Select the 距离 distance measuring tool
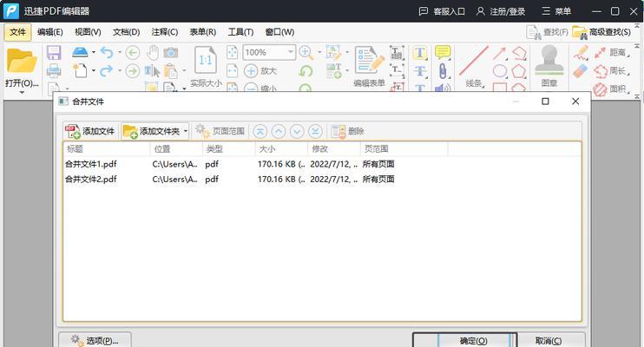This screenshot has width=644, height=347. tap(611, 52)
